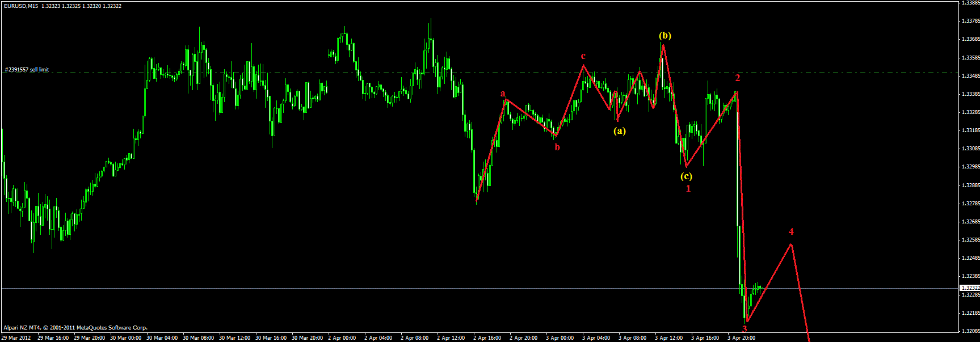Click price axis value 1.33485
The height and width of the screenshot is (342, 980).
click(971, 75)
